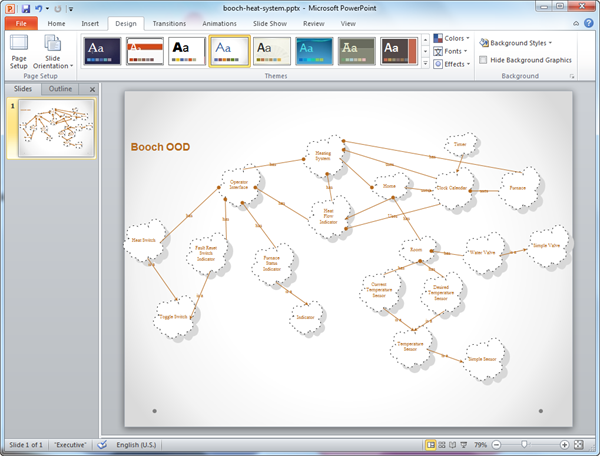Switch to the Insert ribbon tab
This screenshot has width=600, height=456.
point(90,23)
